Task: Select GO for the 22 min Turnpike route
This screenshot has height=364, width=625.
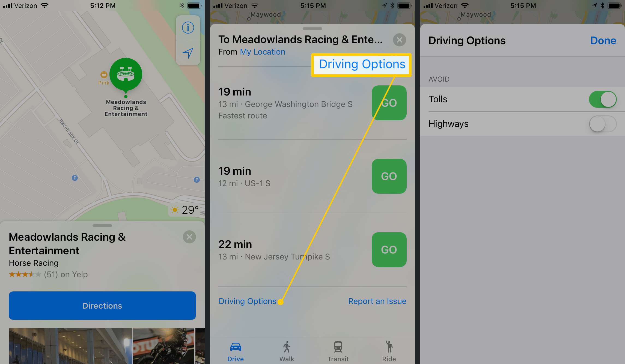Action: coord(388,250)
